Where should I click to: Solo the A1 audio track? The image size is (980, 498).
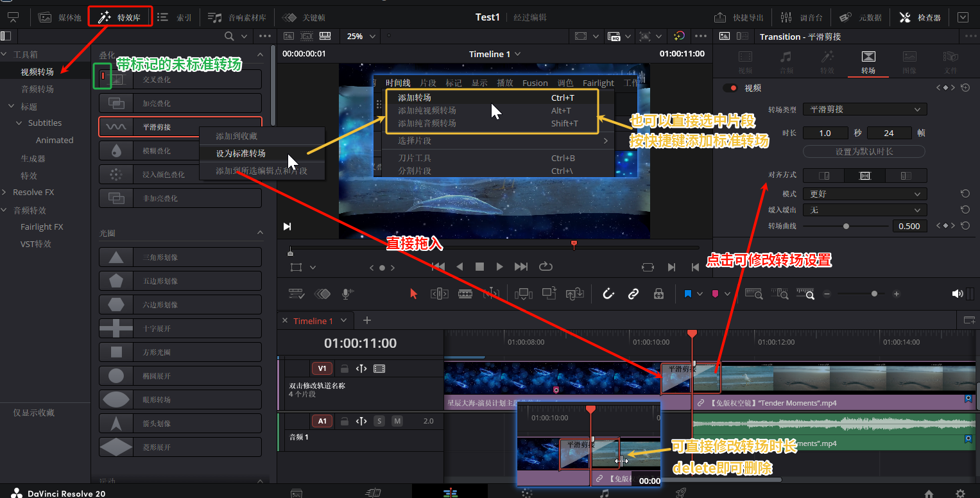[x=379, y=421]
